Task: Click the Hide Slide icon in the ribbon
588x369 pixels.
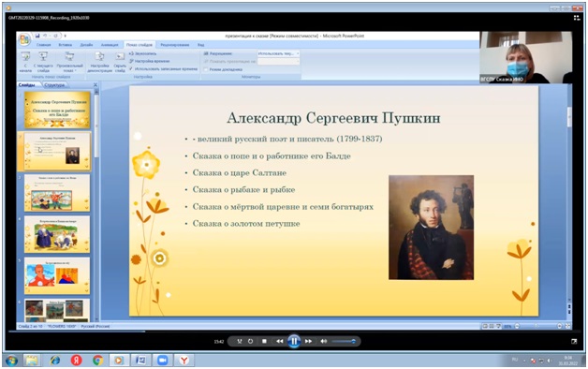Action: coord(120,62)
